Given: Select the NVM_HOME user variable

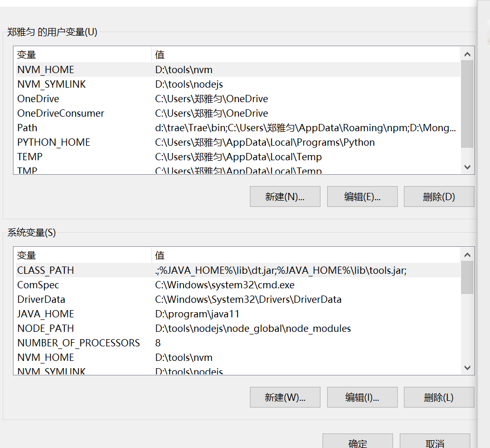Looking at the screenshot, I should click(x=78, y=69).
